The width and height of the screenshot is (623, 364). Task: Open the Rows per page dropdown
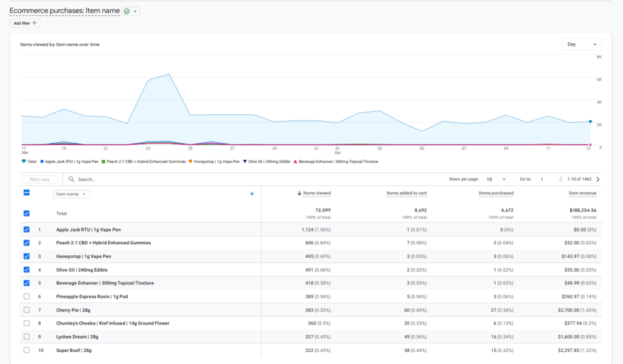[x=496, y=179]
